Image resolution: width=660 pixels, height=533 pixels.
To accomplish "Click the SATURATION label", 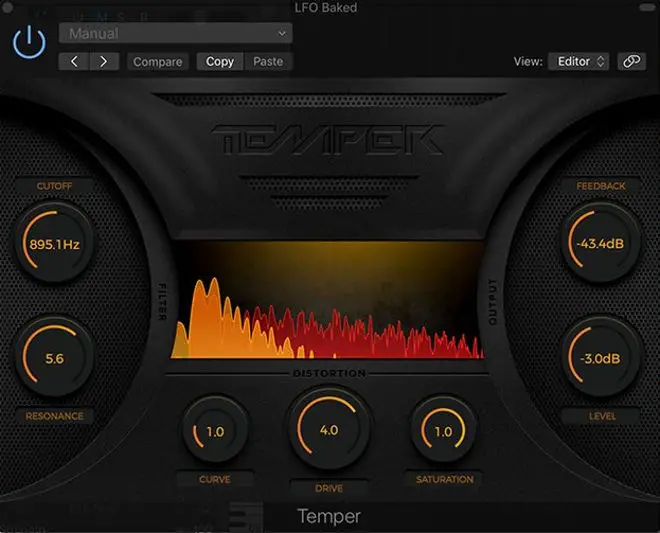I will (x=444, y=479).
